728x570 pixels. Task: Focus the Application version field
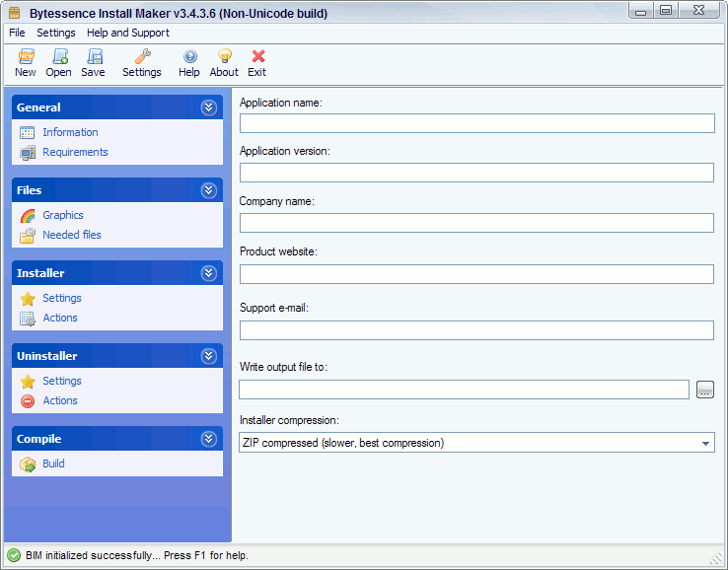click(476, 173)
